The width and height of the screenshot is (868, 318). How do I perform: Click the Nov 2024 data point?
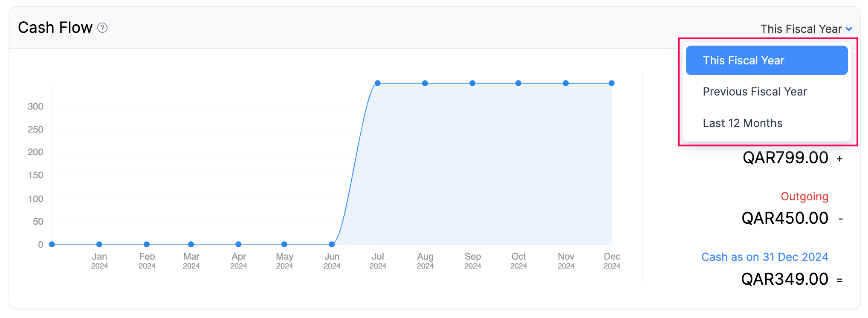pyautogui.click(x=566, y=83)
